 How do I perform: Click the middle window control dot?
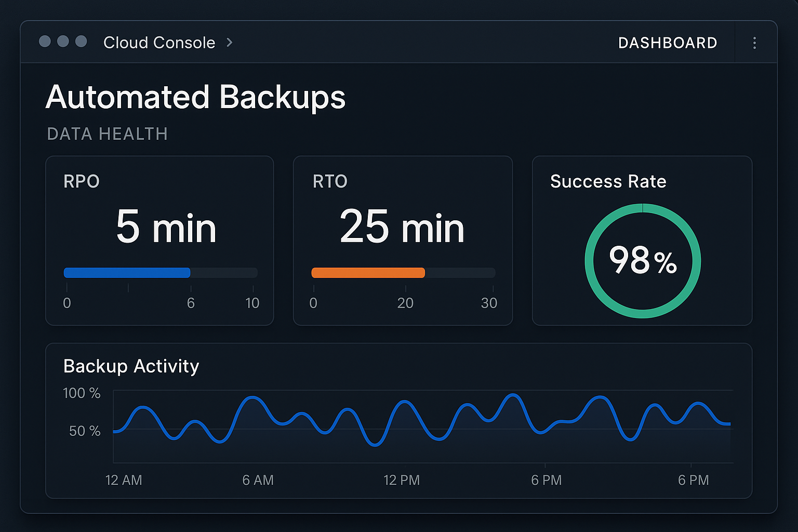(63, 42)
